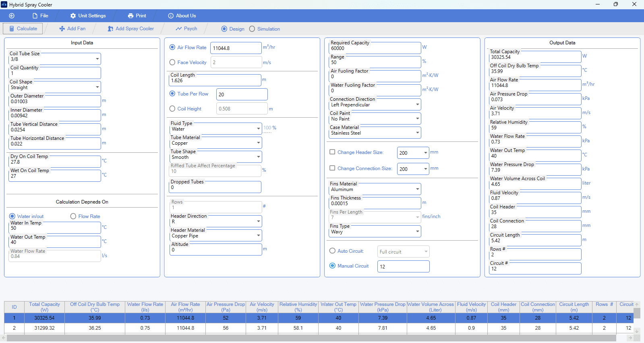Click the File document icon
Screen dimensions: 644x343
coord(35,16)
